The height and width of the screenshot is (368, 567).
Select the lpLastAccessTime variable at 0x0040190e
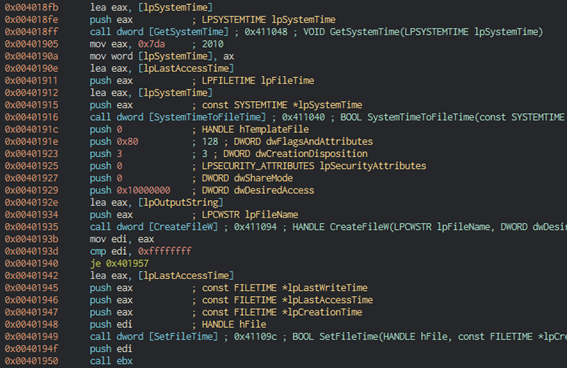186,68
